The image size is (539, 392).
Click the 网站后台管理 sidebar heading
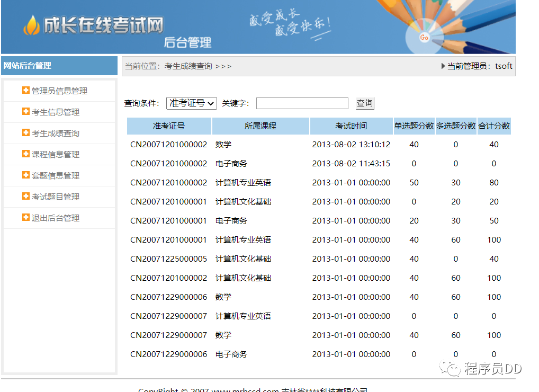(x=28, y=66)
